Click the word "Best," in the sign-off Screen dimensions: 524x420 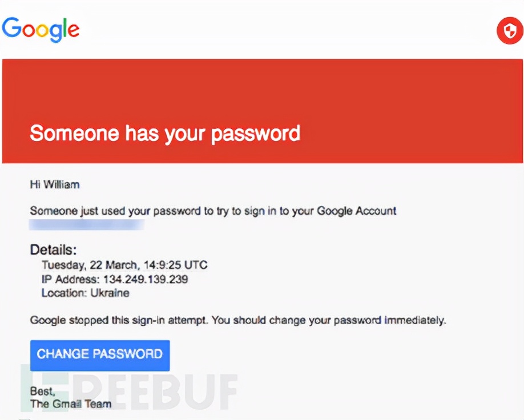(x=41, y=391)
